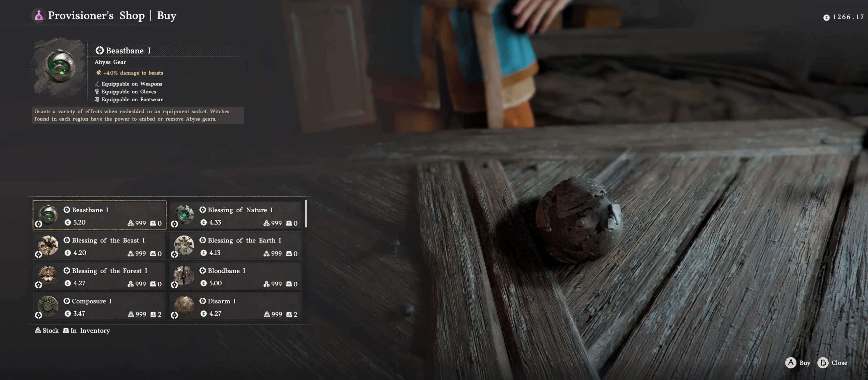Click the Beastbane I title in detail panel
This screenshot has width=868, height=380.
(128, 51)
